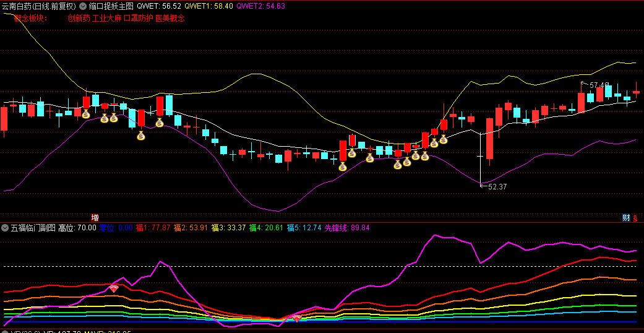The height and width of the screenshot is (333, 644).
Task: Collapse the 缩口捉妖主图 indicator arrow button
Action: [82, 6]
